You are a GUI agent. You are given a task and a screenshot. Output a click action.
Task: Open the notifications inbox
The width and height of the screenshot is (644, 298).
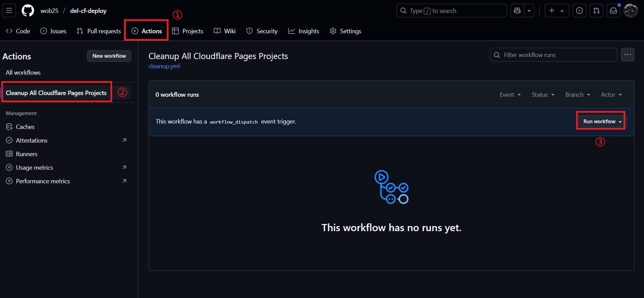click(613, 11)
